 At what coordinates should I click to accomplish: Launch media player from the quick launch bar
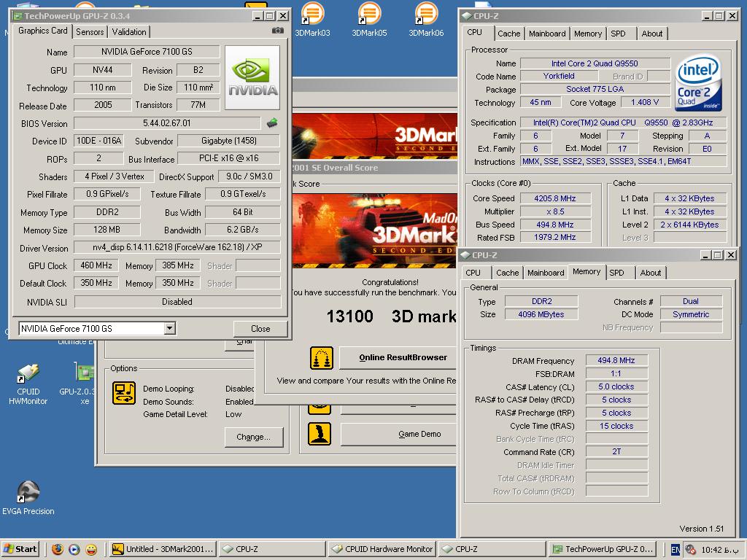click(74, 549)
